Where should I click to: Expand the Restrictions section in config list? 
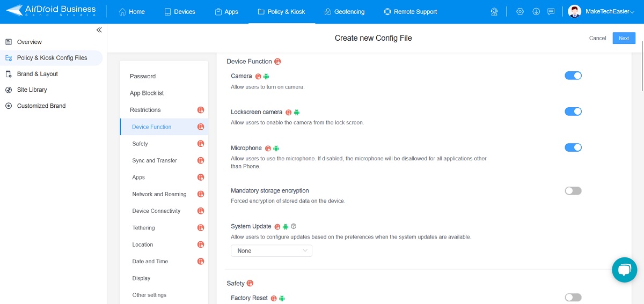(145, 110)
